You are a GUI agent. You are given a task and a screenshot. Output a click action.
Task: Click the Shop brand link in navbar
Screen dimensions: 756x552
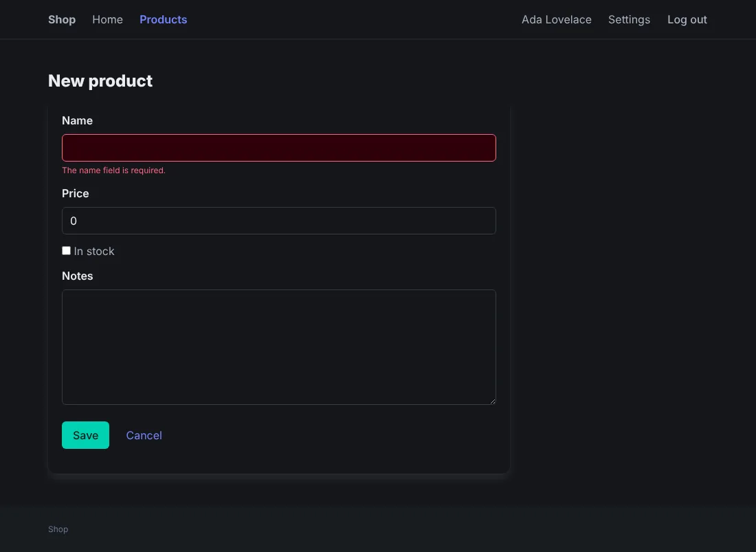(x=62, y=20)
